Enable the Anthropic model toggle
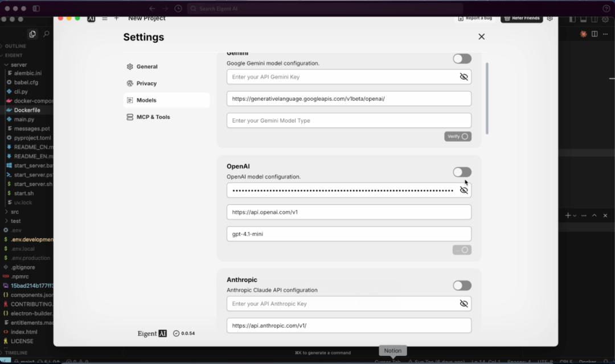 pos(462,286)
